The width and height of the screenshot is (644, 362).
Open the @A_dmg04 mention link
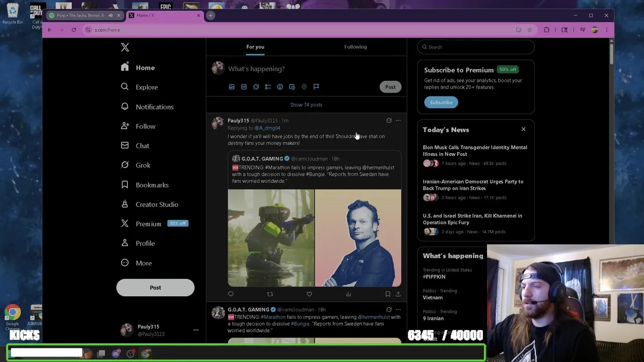point(267,128)
